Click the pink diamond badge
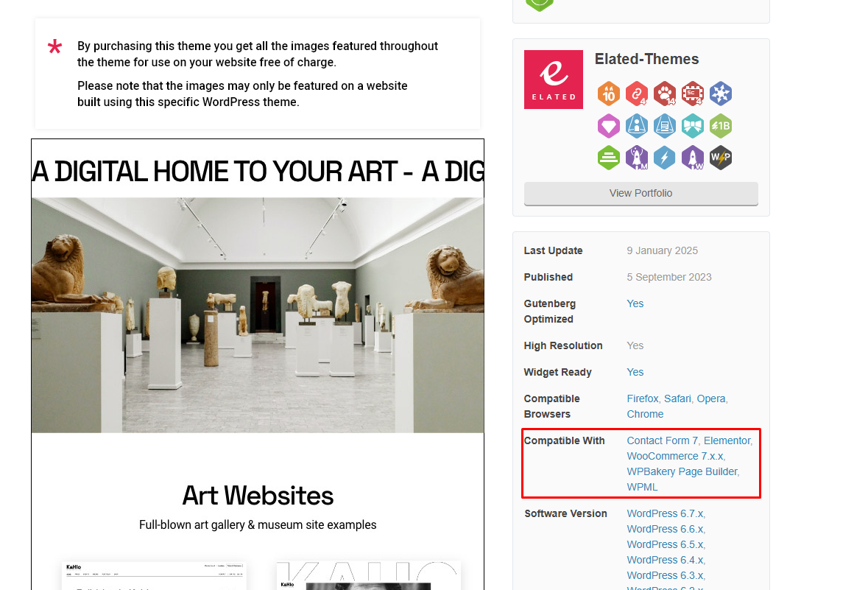 point(608,126)
